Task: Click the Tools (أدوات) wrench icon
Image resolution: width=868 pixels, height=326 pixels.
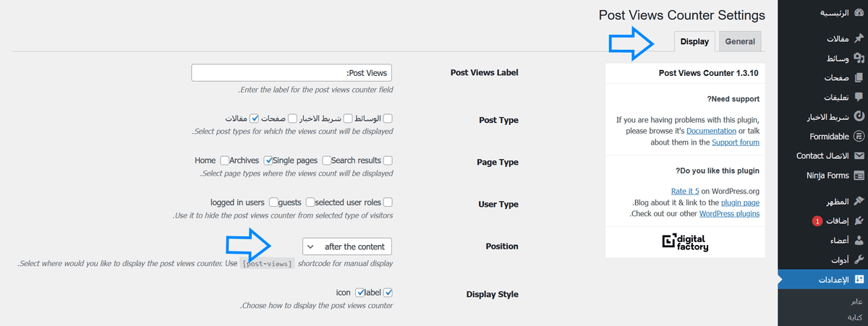Action: [x=859, y=259]
